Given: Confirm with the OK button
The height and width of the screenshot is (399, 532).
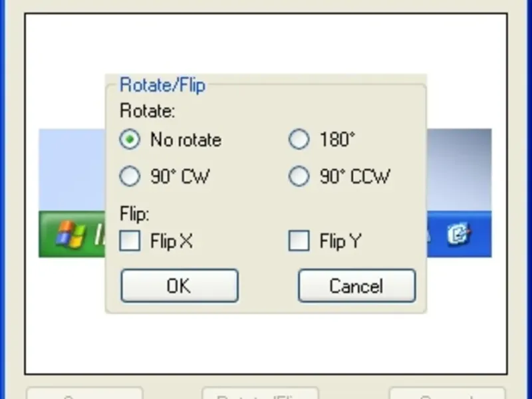Looking at the screenshot, I should (179, 286).
